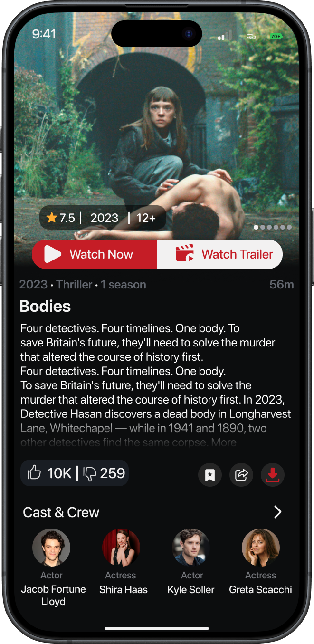Click the Watch Trailer button label
Screen dimensions: 314x644
(x=238, y=254)
